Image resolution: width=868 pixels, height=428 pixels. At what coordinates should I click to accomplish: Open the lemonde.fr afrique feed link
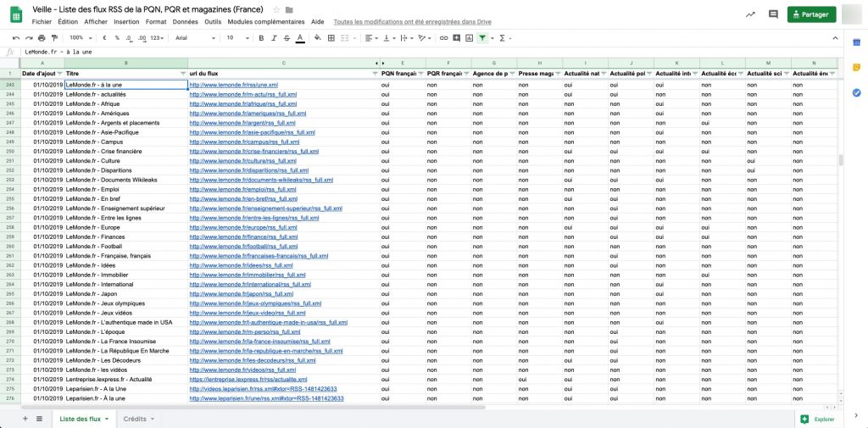tap(243, 104)
